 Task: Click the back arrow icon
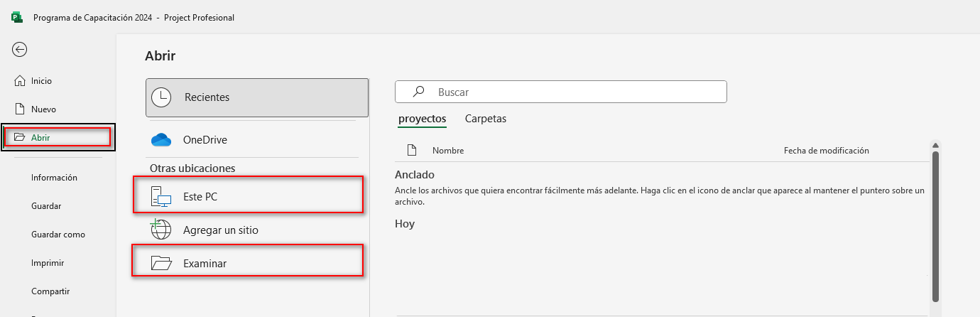coord(20,49)
